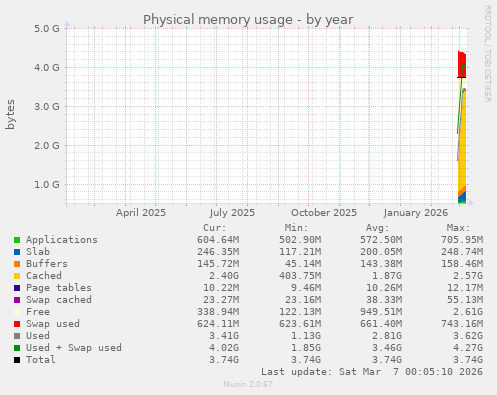The height and width of the screenshot is (395, 497).
Task: Click Swap used max value 743.16M
Action: click(x=462, y=324)
